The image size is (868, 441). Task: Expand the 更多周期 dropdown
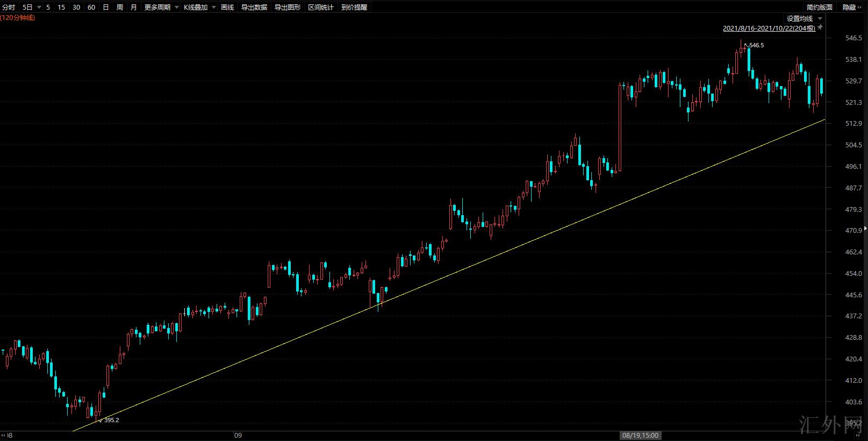177,8
